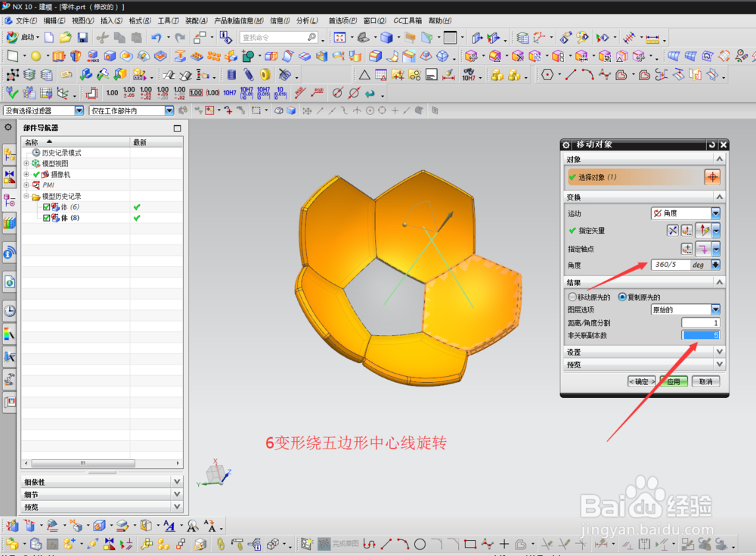Viewport: 756px width, 556px height.
Task: Sort by the Name column header
Action: point(76,142)
